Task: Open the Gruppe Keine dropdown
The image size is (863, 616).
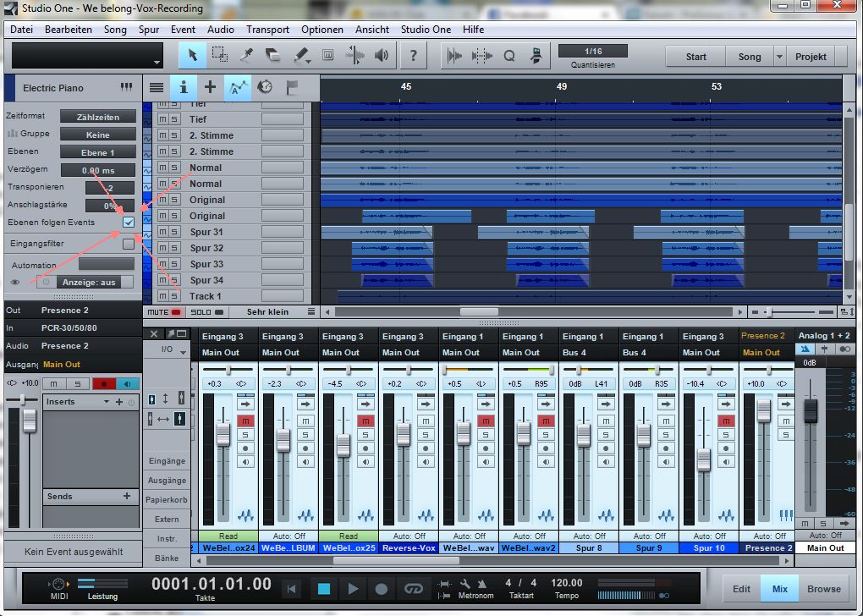Action: point(98,135)
